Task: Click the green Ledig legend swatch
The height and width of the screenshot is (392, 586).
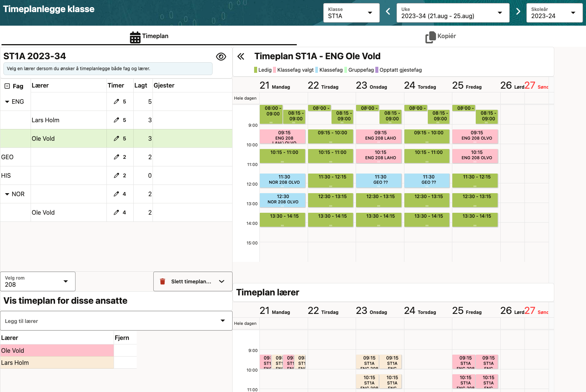Action: point(256,70)
